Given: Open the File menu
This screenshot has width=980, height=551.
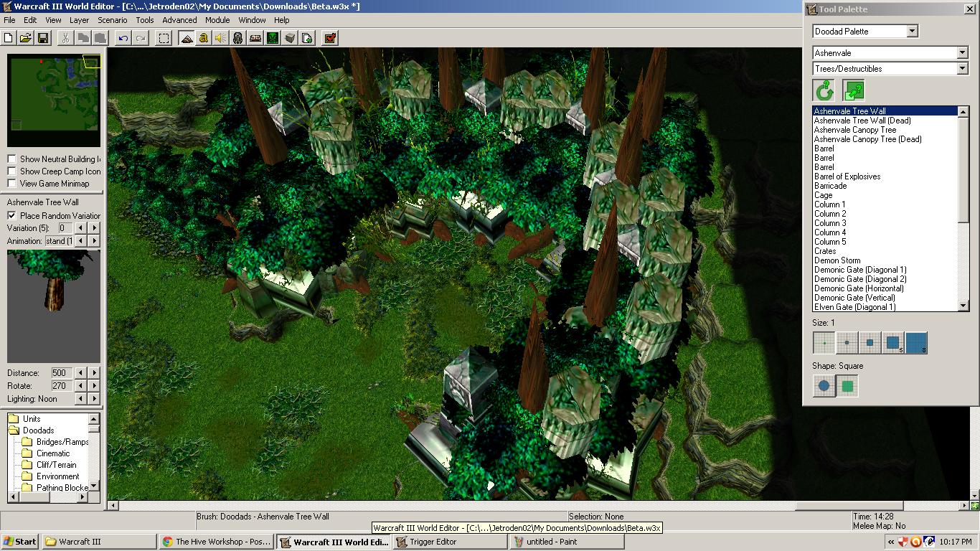Looking at the screenshot, I should [9, 20].
